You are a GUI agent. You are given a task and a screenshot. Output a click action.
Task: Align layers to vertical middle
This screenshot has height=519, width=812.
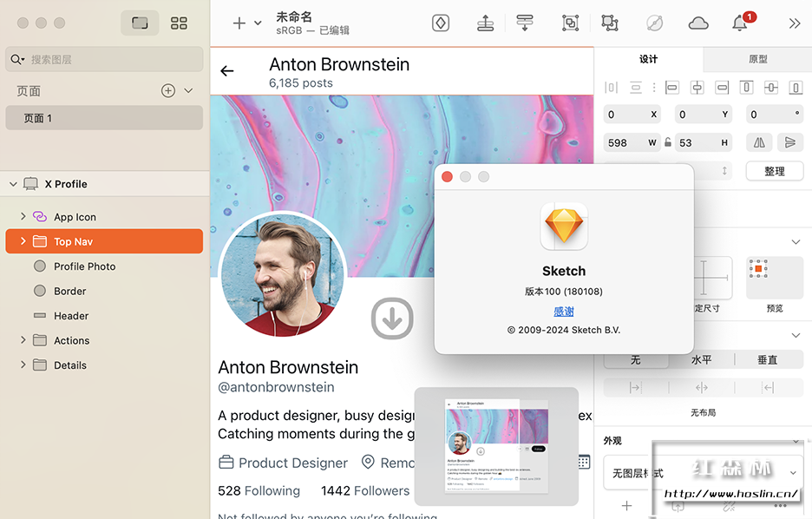(x=771, y=88)
